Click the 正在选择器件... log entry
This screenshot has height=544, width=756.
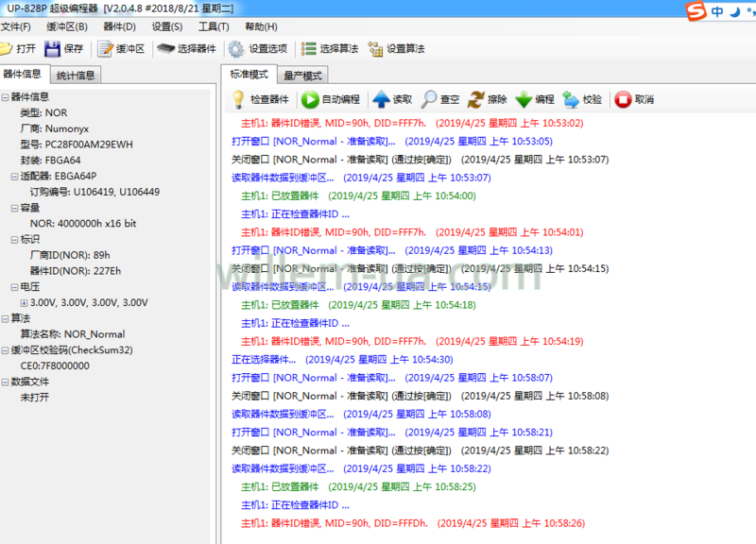coord(342,360)
